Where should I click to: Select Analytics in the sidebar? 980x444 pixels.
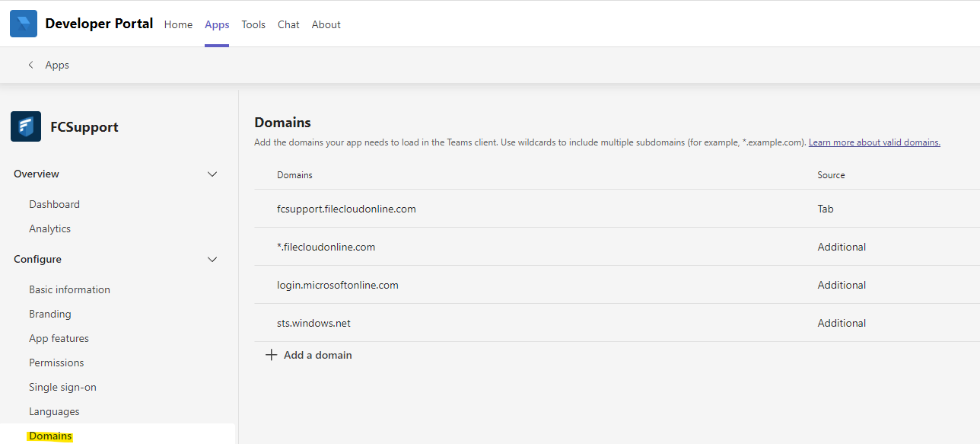pos(50,228)
